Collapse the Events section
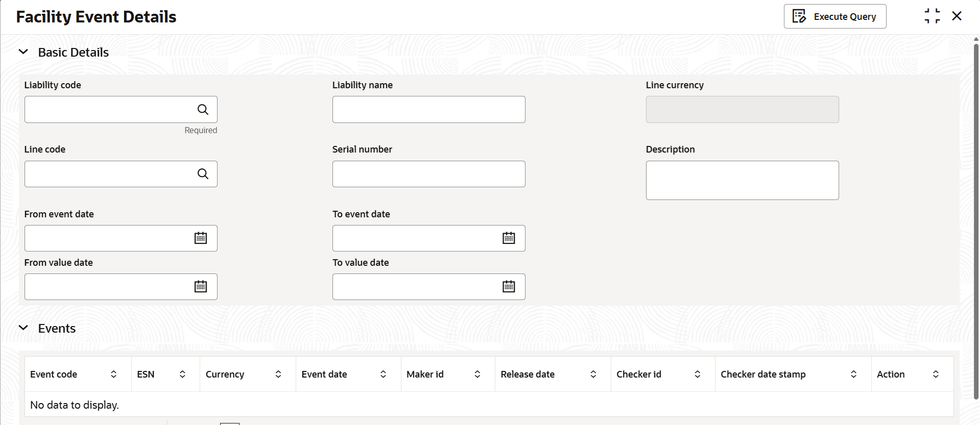This screenshot has height=425, width=980. 23,328
